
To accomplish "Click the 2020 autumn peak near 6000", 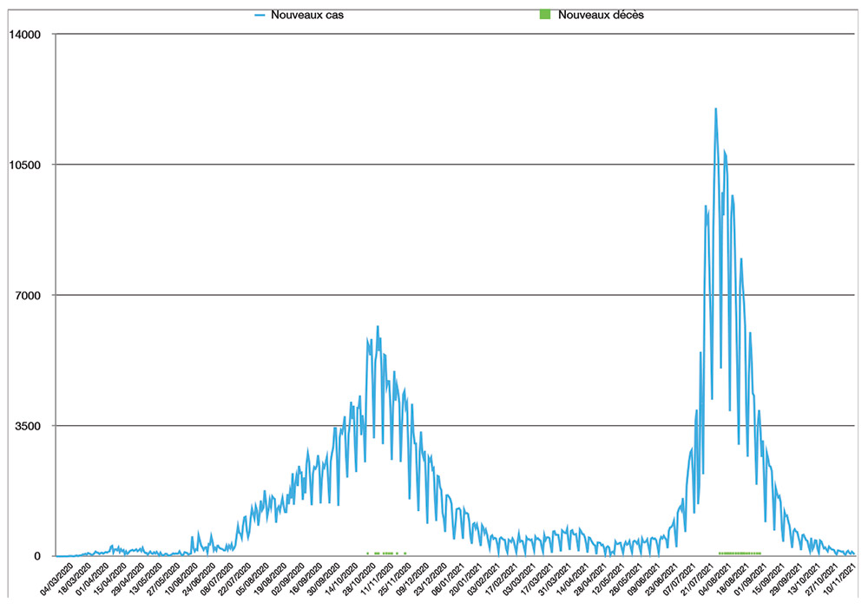I will click(x=378, y=327).
